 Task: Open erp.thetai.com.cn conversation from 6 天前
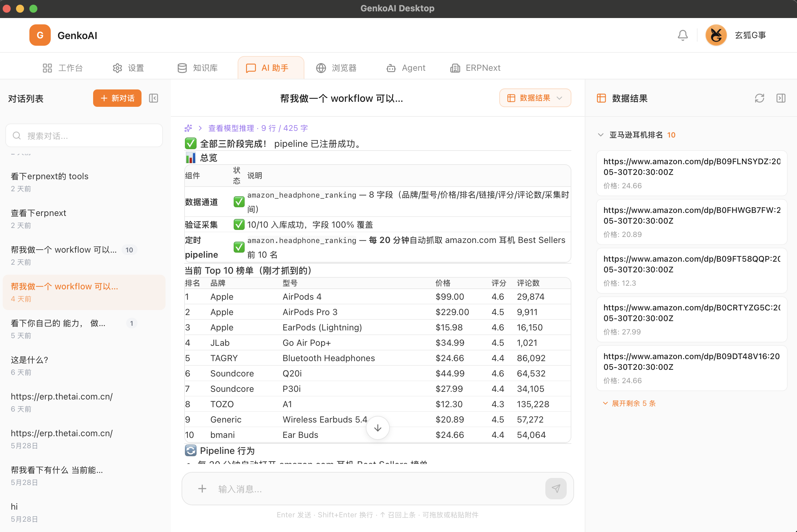click(84, 402)
